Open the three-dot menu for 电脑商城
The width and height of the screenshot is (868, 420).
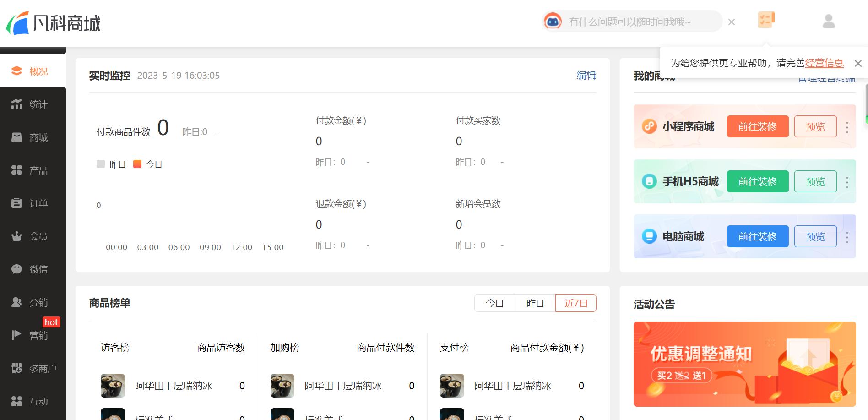pos(846,236)
